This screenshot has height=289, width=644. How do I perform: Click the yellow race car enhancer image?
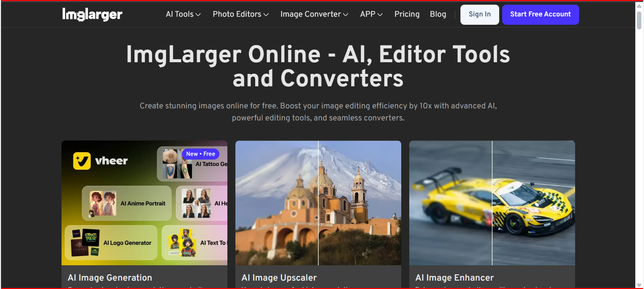[492, 203]
